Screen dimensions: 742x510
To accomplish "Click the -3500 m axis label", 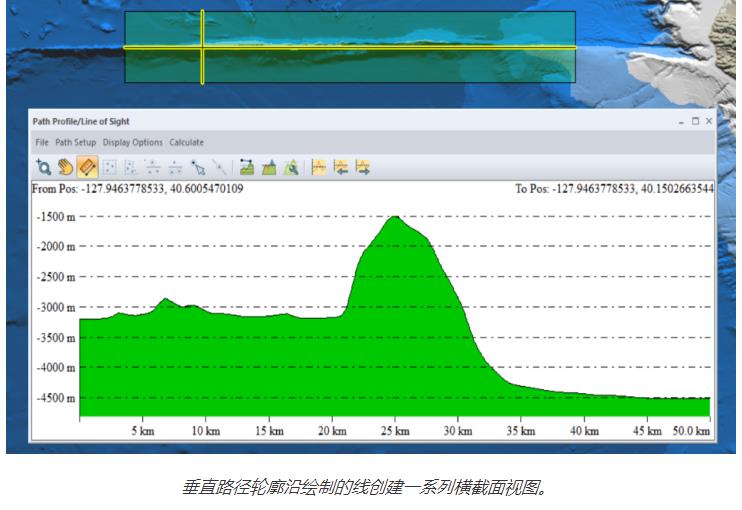I will (x=56, y=338).
